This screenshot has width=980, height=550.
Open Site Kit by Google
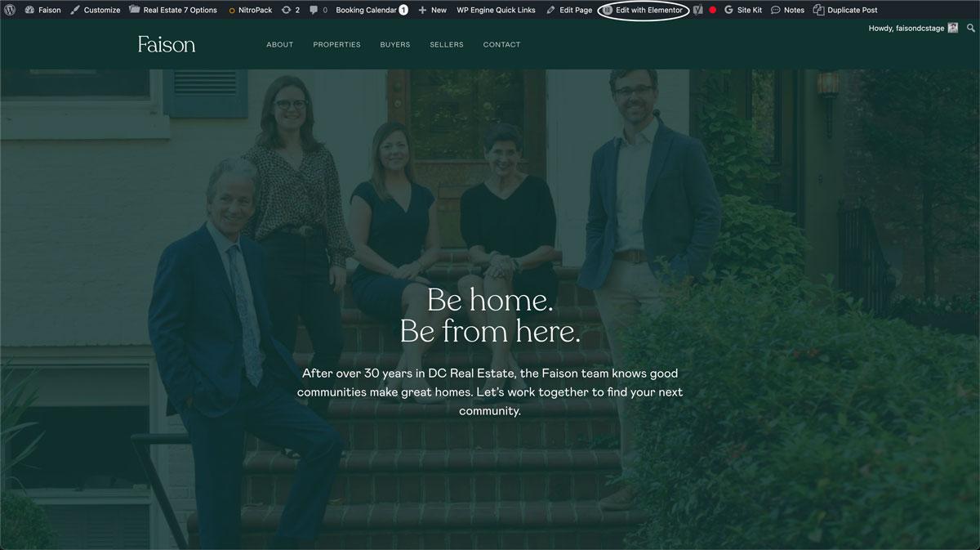(743, 10)
